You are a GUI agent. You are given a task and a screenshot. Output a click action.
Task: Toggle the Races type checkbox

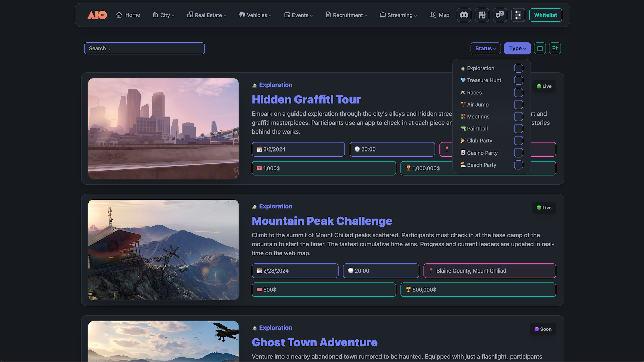point(518,93)
